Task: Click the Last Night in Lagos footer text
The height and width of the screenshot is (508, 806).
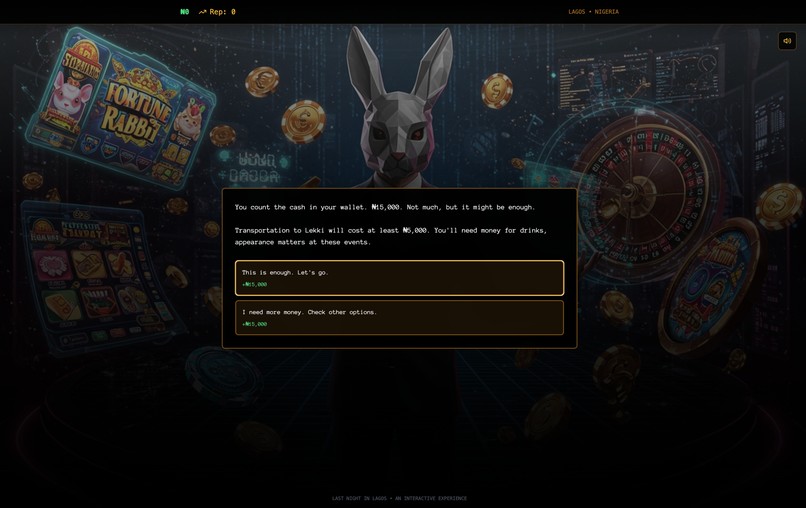Action: pos(399,498)
